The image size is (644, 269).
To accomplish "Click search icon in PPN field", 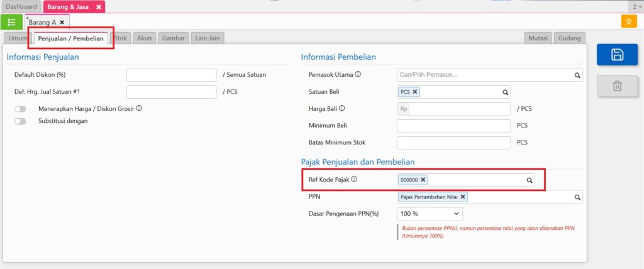I will point(577,197).
